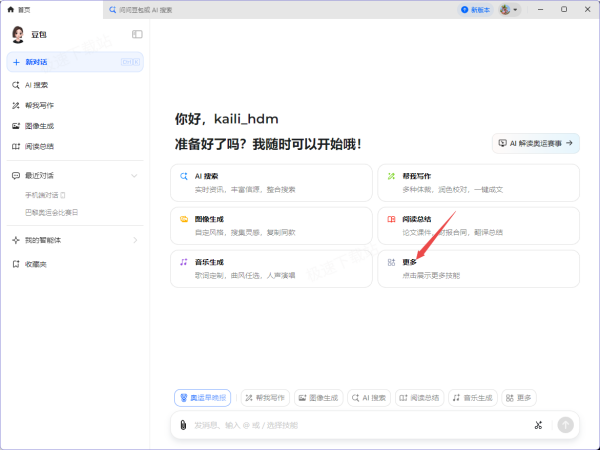Click the scissors screenshot icon in input box

(x=537, y=425)
